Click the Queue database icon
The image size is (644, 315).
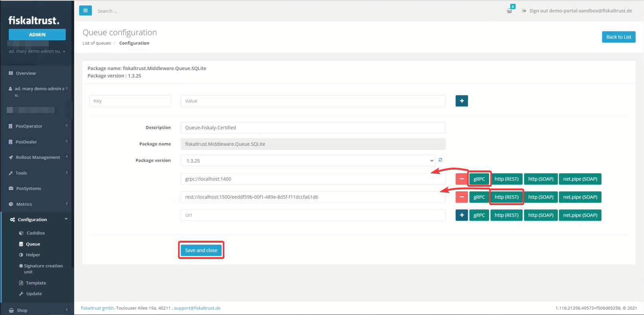tap(21, 244)
